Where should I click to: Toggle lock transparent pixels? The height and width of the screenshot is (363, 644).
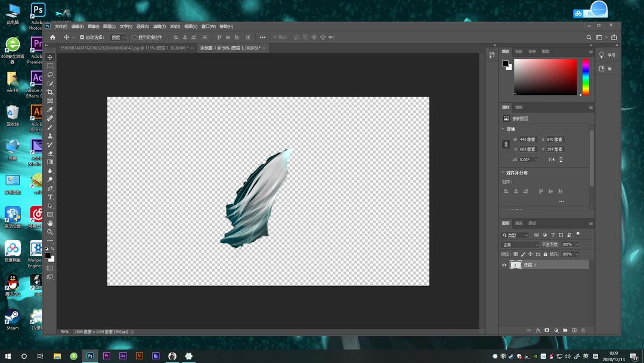click(x=516, y=254)
